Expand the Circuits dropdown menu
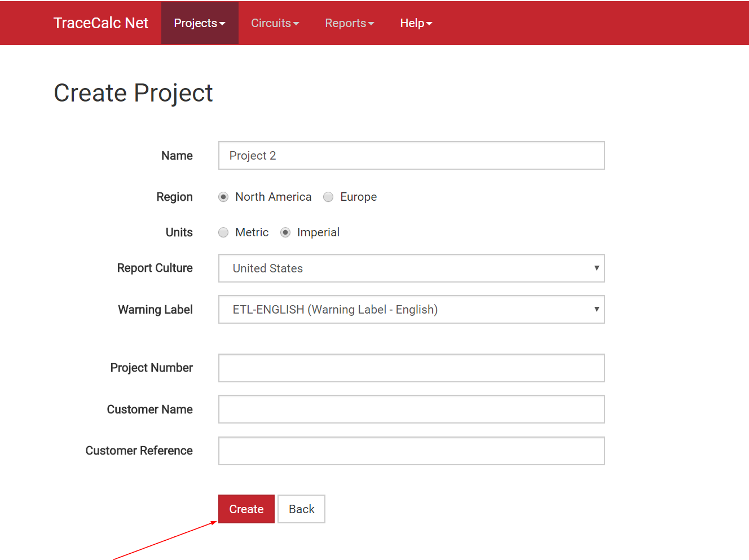Screen dimensions: 749x560 coord(275,23)
